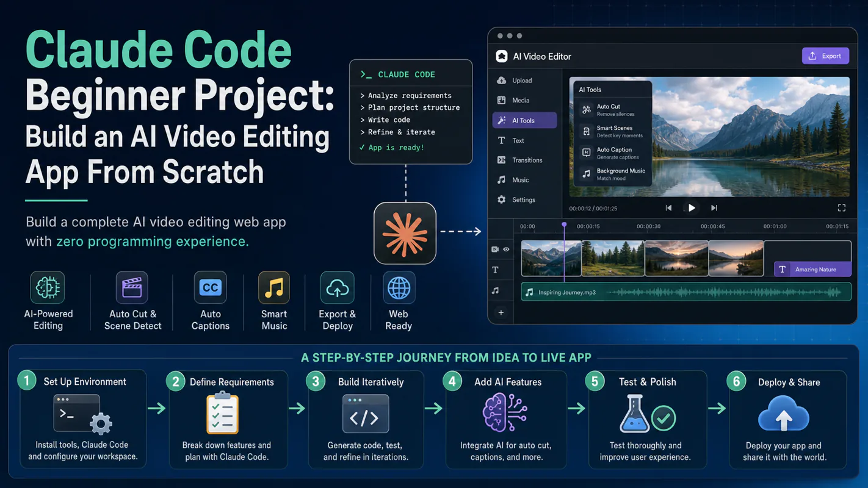Choose Smart Scenes detect key moments
This screenshot has width=868, height=488.
pos(612,131)
